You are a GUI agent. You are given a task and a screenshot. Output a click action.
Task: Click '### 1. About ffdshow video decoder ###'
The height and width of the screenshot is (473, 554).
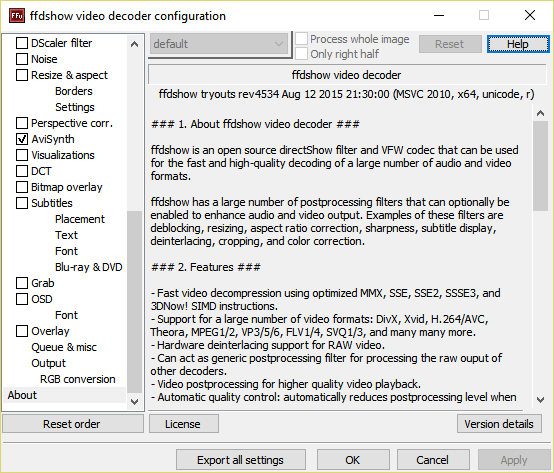coord(255,124)
